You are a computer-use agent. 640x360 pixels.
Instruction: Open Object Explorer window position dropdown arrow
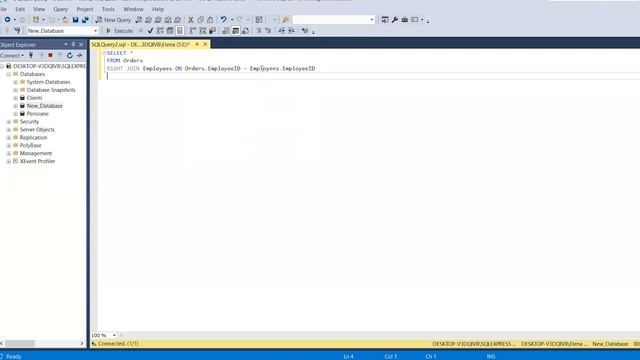[66, 44]
